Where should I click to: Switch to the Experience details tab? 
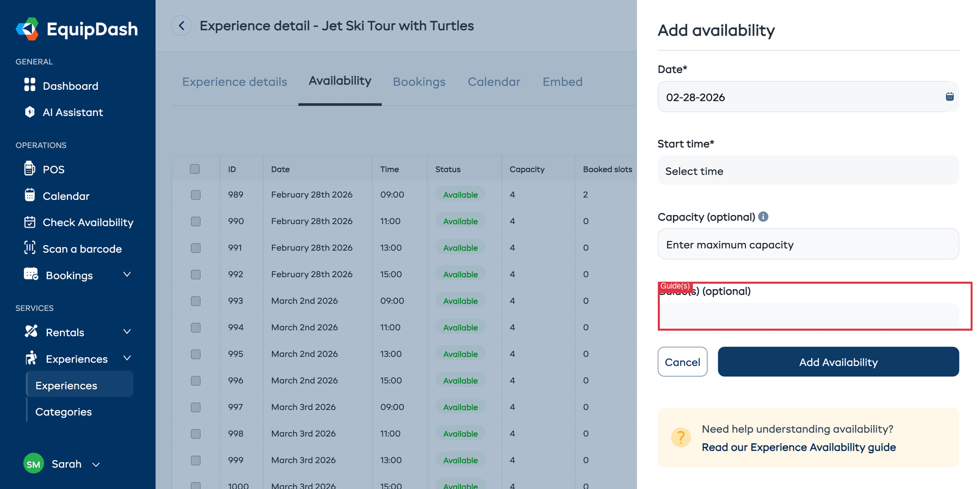click(235, 82)
